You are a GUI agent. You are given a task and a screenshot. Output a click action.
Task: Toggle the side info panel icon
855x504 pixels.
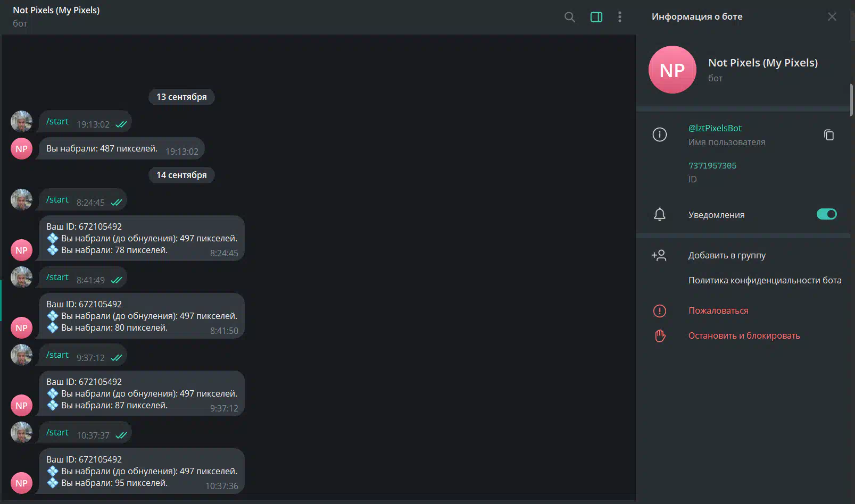pyautogui.click(x=596, y=17)
